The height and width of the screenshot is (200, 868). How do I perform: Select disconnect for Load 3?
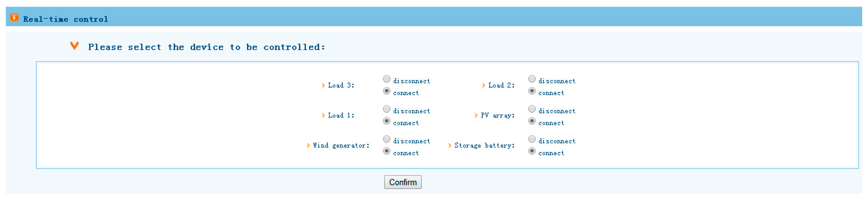coord(386,79)
